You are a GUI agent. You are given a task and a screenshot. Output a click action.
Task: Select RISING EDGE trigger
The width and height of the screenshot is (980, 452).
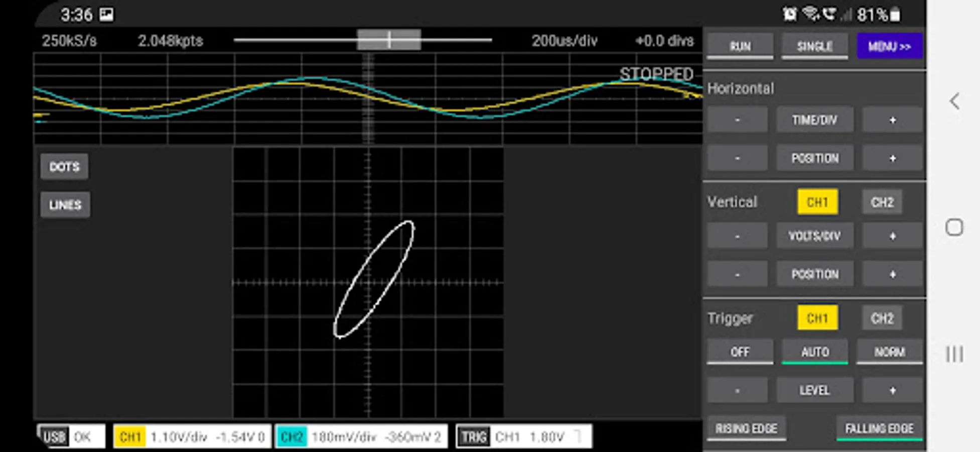tap(746, 428)
